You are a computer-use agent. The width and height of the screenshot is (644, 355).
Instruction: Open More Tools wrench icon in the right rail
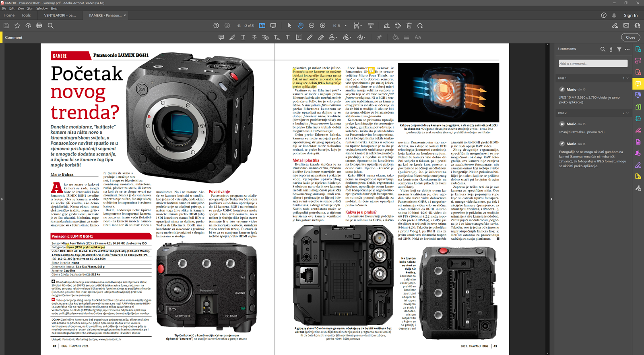(638, 188)
